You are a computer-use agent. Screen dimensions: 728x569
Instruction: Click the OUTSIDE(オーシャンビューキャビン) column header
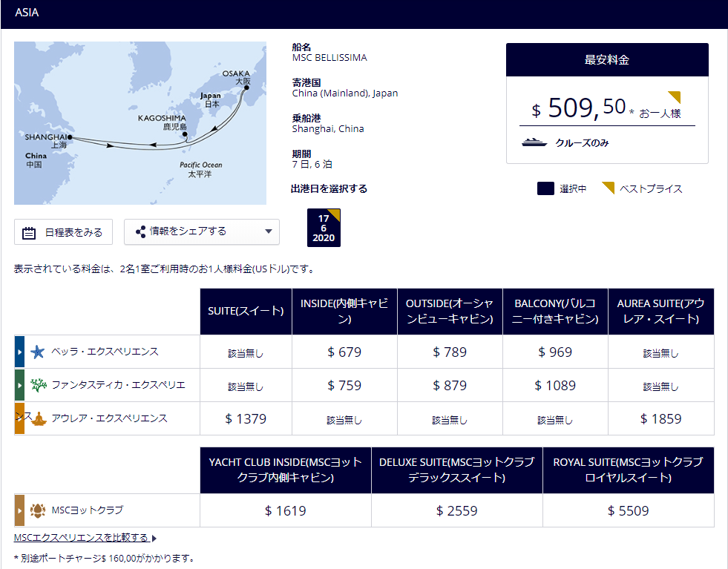tap(450, 312)
